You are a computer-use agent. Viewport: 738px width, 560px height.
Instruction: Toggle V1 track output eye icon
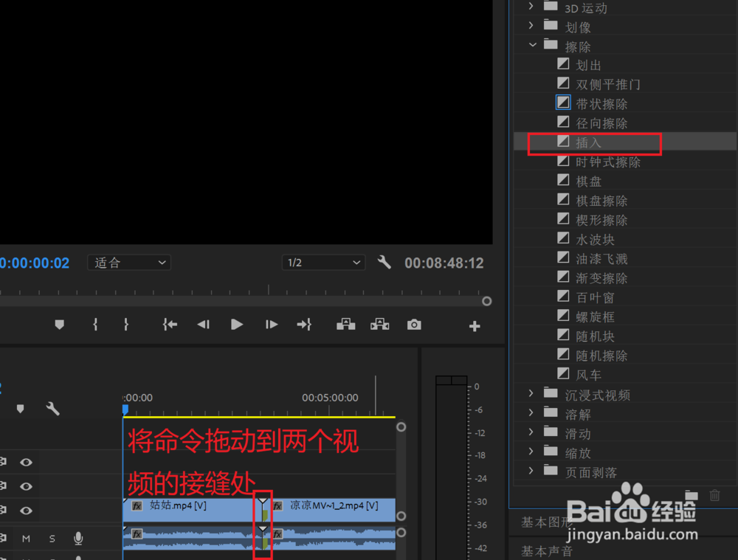coord(26,510)
